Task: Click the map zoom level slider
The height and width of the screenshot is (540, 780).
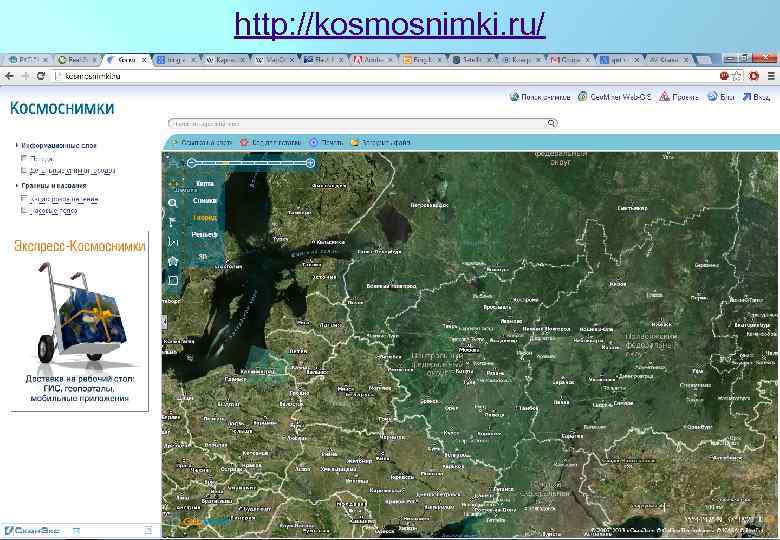Action: coord(251,163)
